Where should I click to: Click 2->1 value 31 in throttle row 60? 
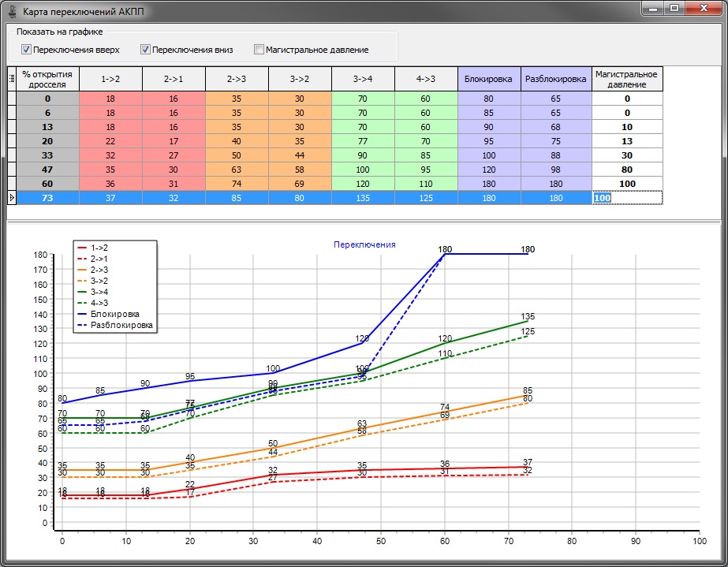click(x=174, y=184)
